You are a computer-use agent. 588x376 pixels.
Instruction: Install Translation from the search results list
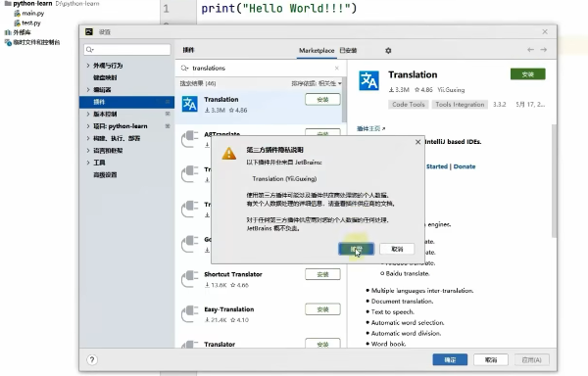(322, 99)
